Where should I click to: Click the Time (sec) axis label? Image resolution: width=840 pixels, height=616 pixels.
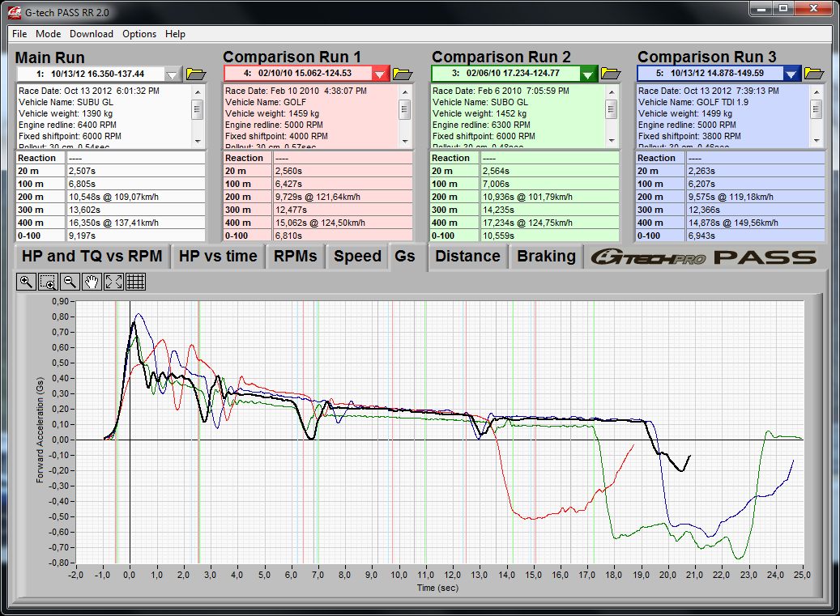point(437,588)
